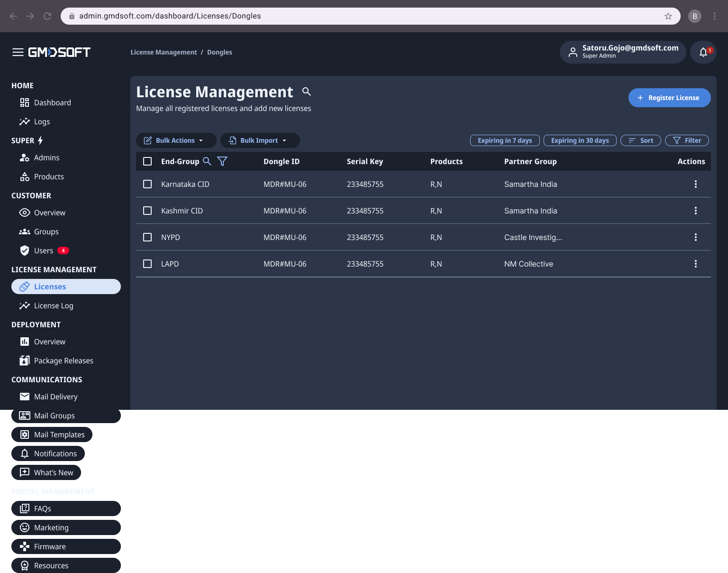Click the browser profile avatar B

click(x=695, y=16)
